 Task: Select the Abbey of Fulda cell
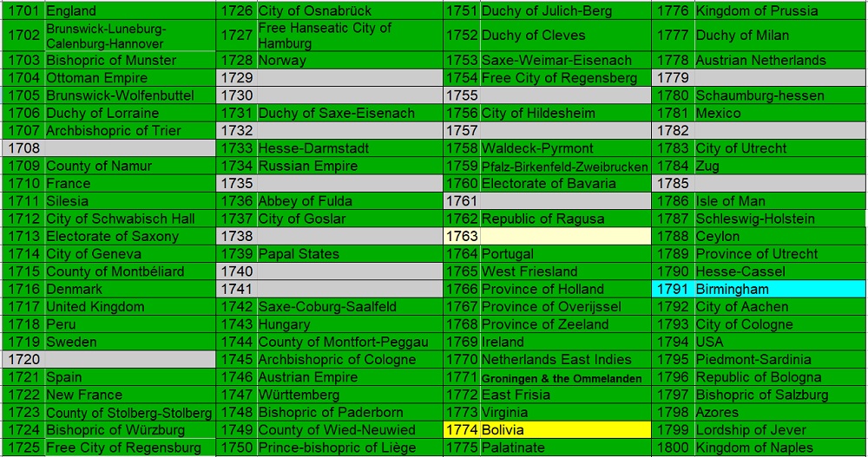349,201
